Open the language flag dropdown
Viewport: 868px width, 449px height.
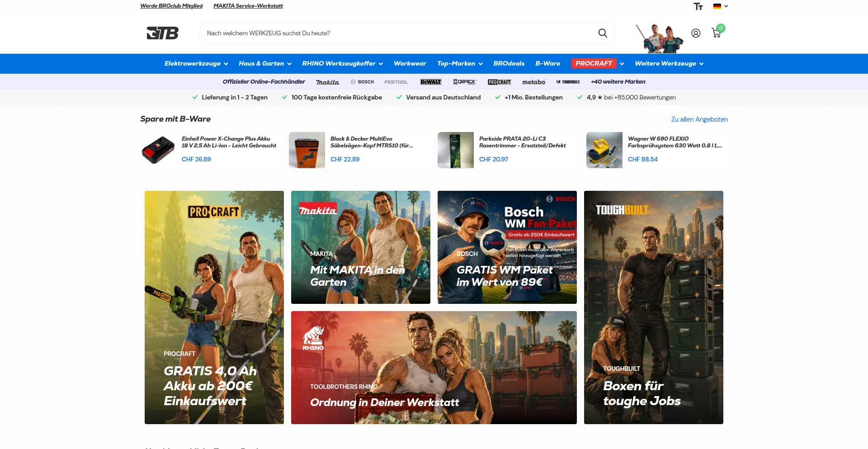pos(720,6)
